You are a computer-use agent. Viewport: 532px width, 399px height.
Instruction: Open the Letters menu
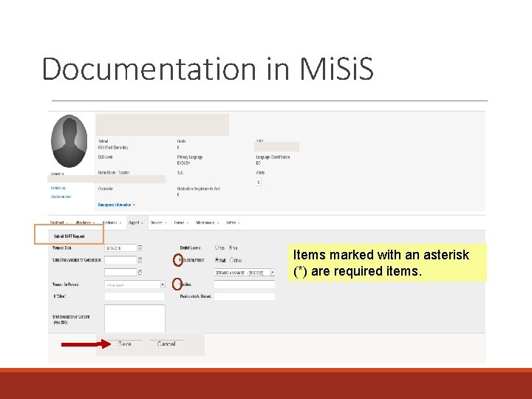tap(233, 223)
